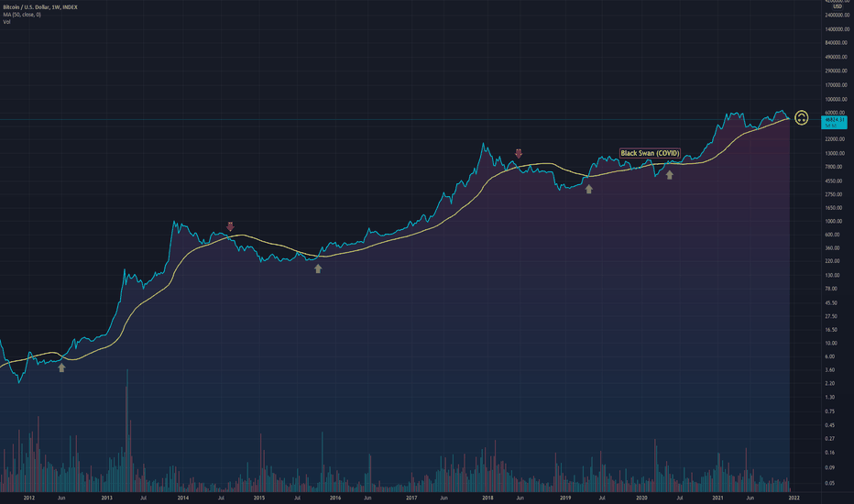Select the red down arrow near mid-2018
The image size is (854, 504).
(519, 153)
